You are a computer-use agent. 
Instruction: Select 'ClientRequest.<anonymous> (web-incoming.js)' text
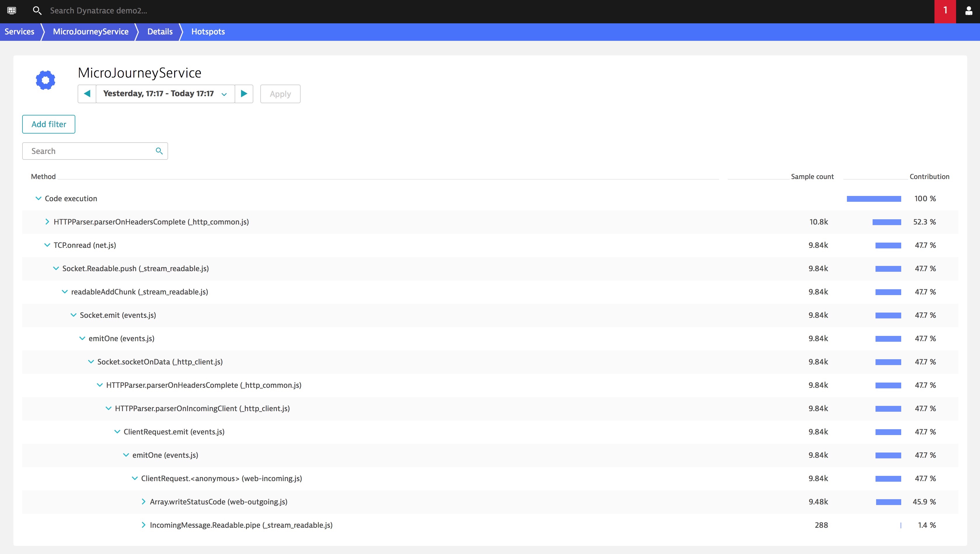(222, 478)
